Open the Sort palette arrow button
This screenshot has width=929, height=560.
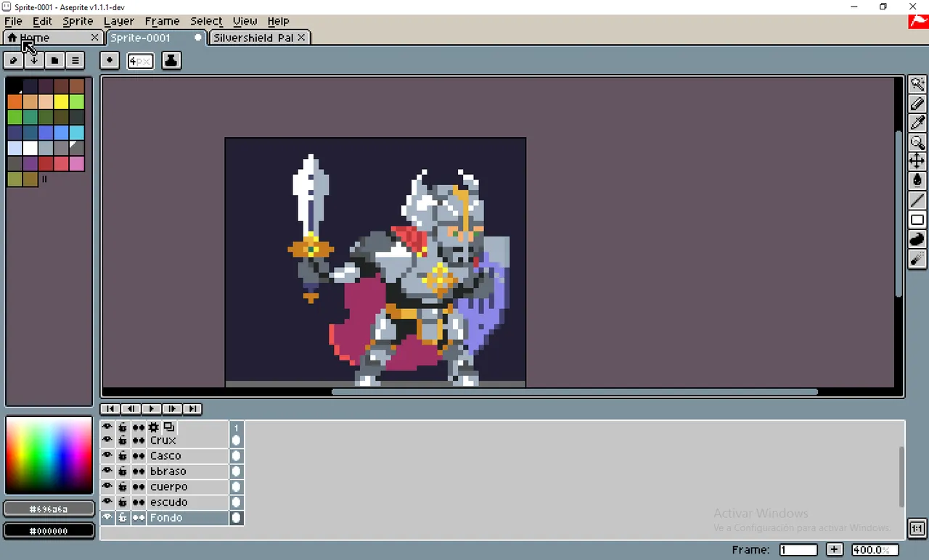pos(33,60)
